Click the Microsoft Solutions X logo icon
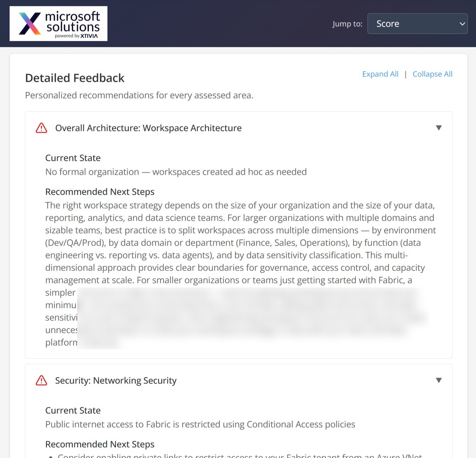Viewport: 476px width, 458px height. pyautogui.click(x=30, y=24)
